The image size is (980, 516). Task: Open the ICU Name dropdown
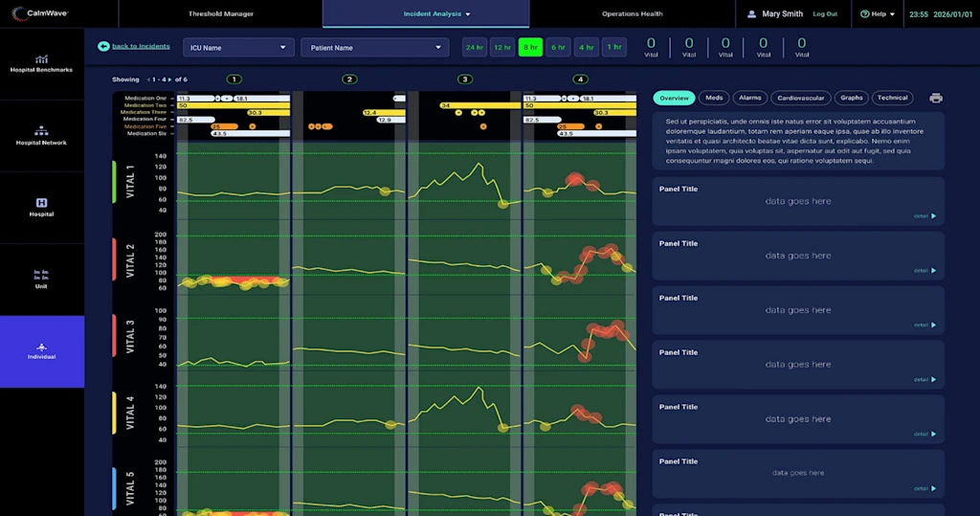pos(239,47)
